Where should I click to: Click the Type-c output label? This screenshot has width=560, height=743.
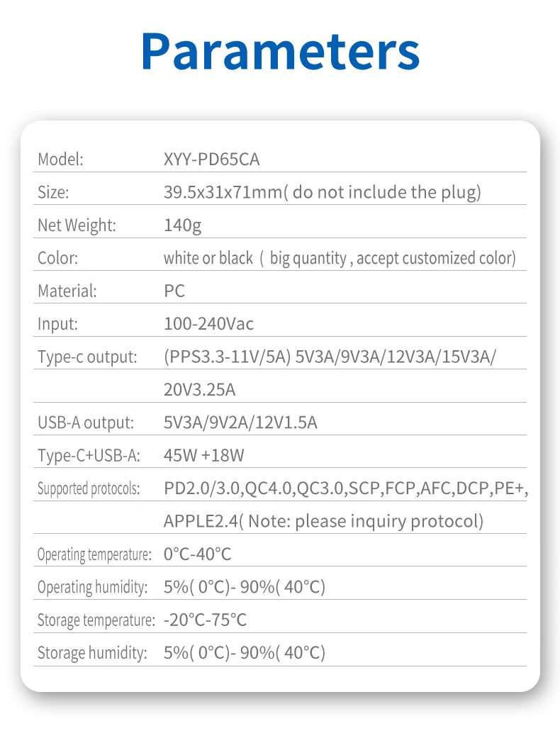pos(87,357)
